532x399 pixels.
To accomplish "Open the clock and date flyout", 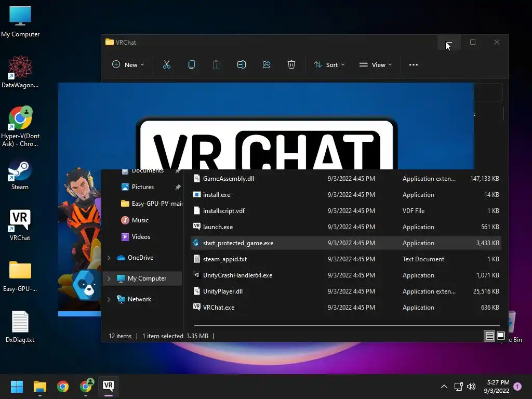I will (497, 387).
